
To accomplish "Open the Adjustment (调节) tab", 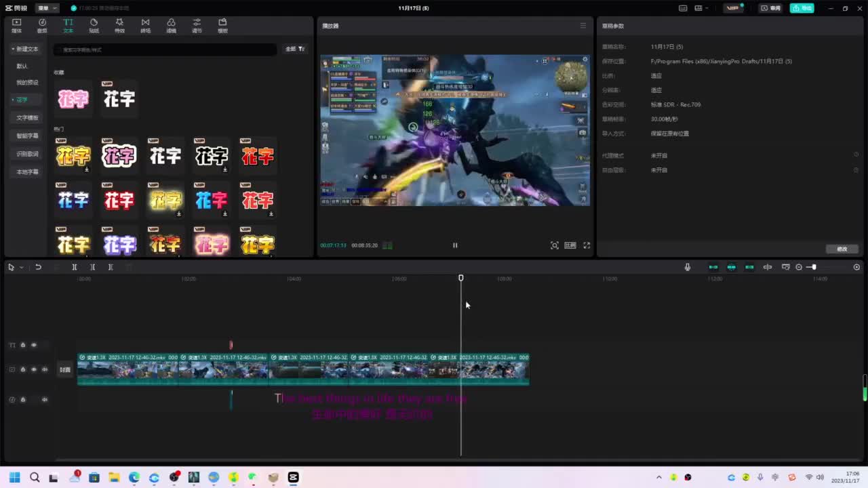I will [x=197, y=26].
